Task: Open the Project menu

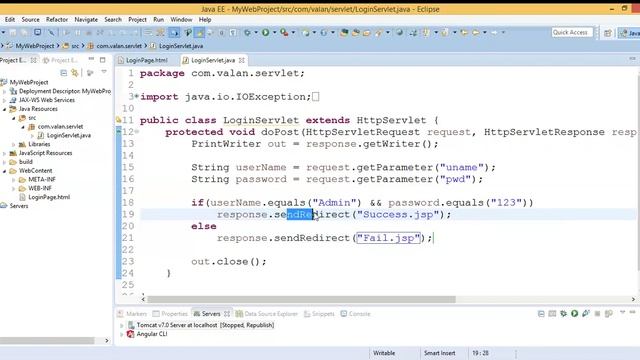Action: (x=137, y=20)
